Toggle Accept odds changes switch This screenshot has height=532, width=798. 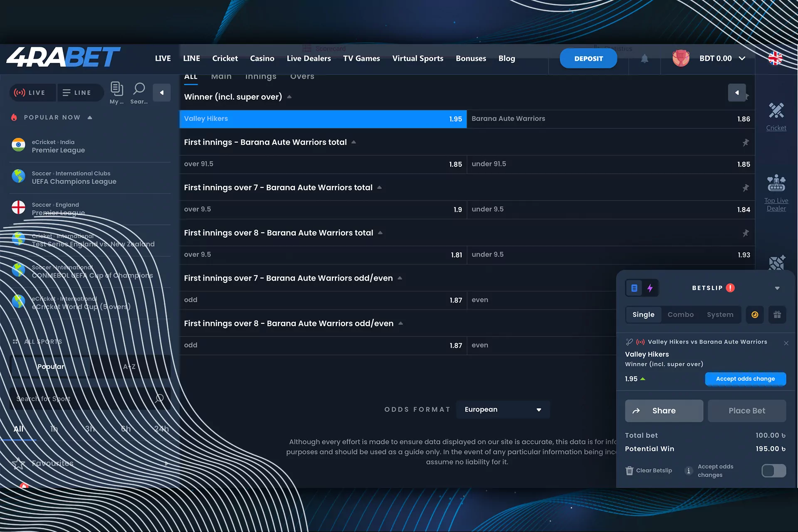click(773, 470)
